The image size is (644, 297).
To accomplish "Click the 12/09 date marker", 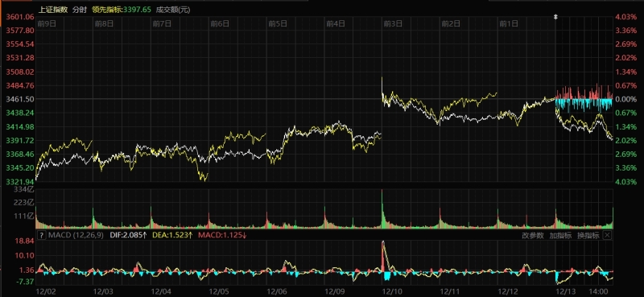I will (x=334, y=291).
